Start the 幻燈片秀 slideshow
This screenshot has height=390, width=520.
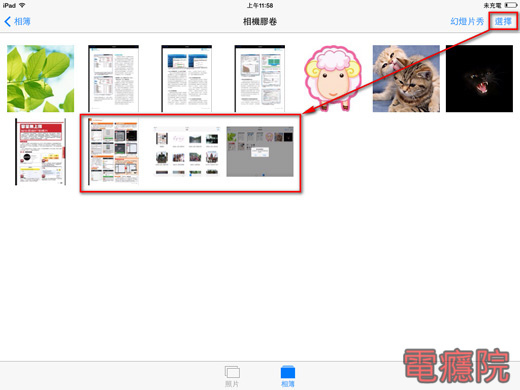467,22
